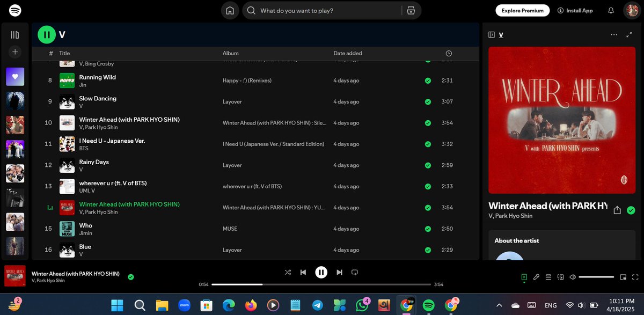Select the Rainy Days track title
The image size is (644, 315).
click(x=94, y=162)
